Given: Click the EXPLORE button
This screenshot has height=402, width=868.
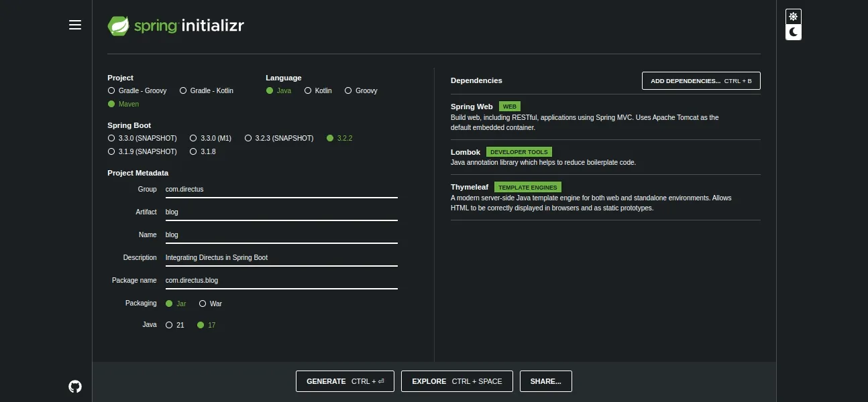Looking at the screenshot, I should [457, 381].
